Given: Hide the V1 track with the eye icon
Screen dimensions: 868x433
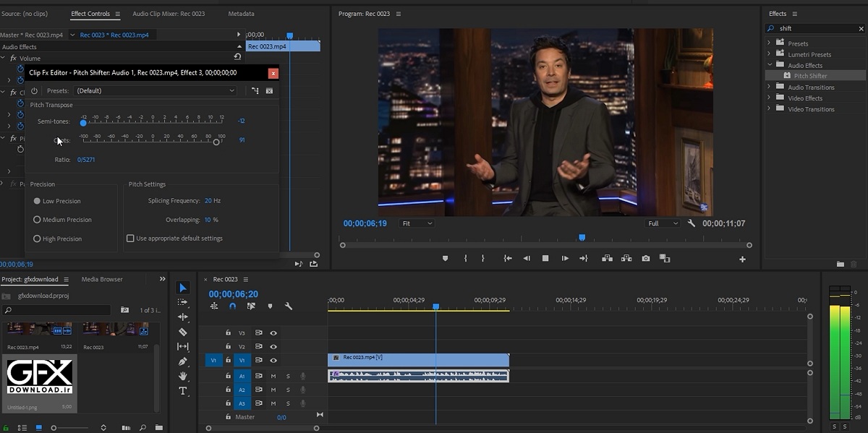Looking at the screenshot, I should tap(273, 360).
